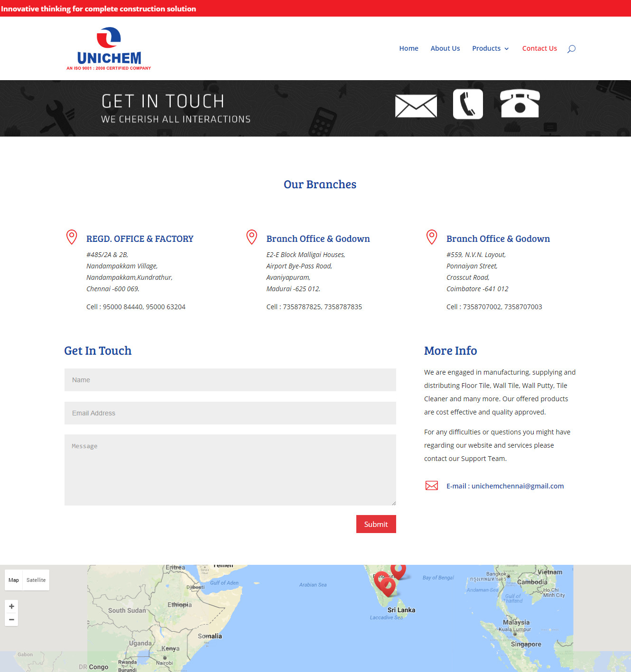
Task: Click into the Message text area
Action: [x=230, y=470]
